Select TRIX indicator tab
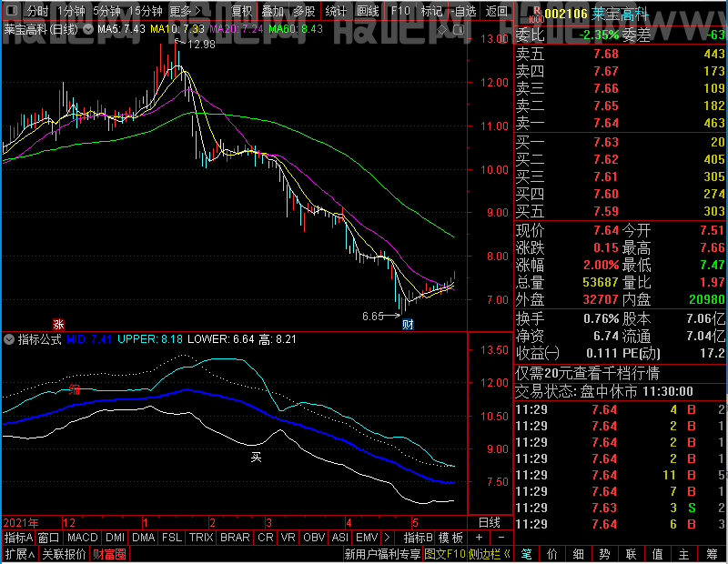728x564 pixels. (201, 538)
